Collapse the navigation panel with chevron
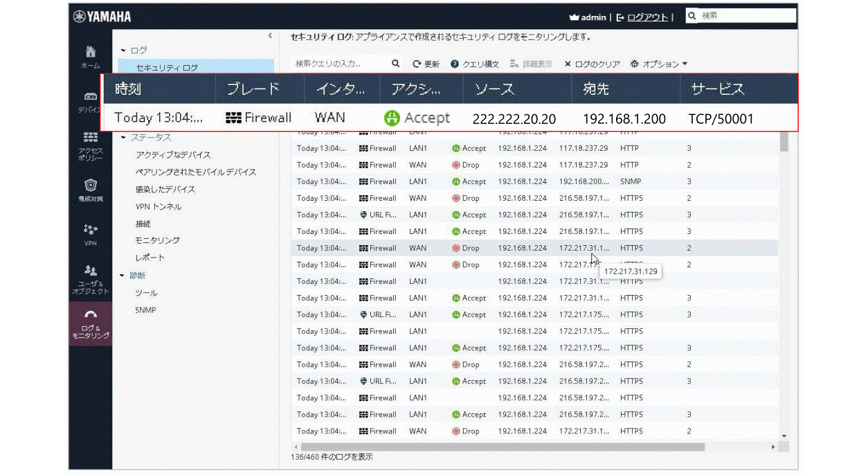 point(270,37)
